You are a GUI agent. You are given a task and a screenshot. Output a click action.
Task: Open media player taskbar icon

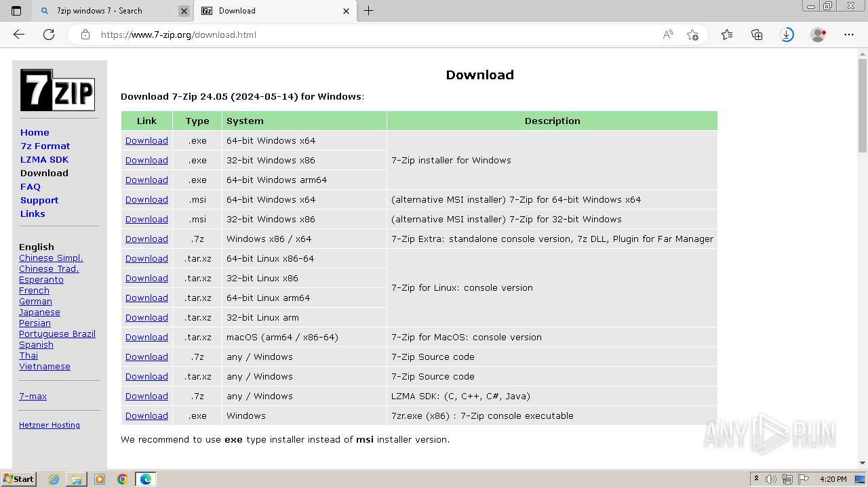100,479
